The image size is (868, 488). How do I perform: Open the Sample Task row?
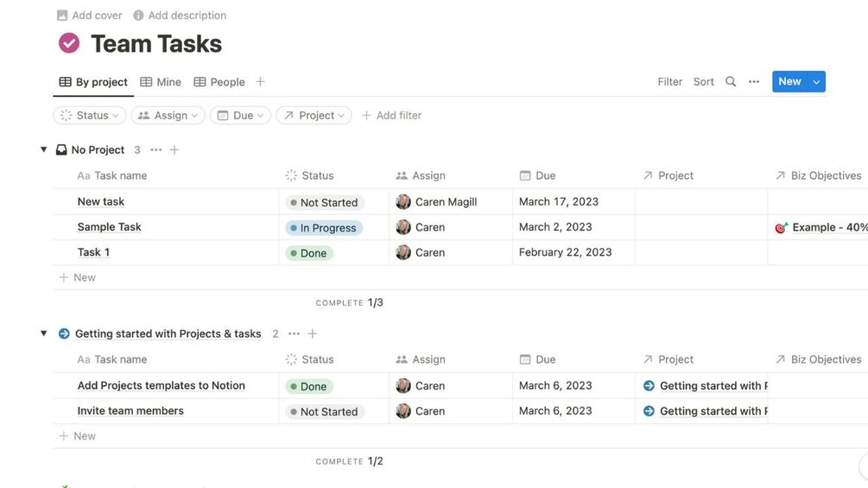(x=109, y=227)
